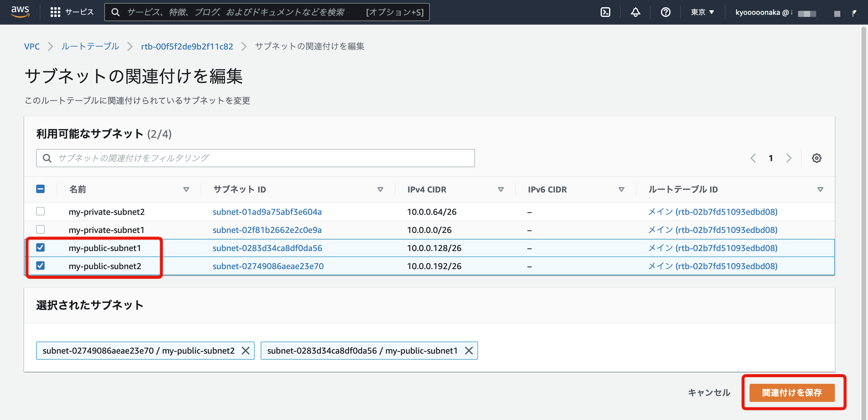868x420 pixels.
Task: Go to the previous page arrow
Action: (753, 158)
